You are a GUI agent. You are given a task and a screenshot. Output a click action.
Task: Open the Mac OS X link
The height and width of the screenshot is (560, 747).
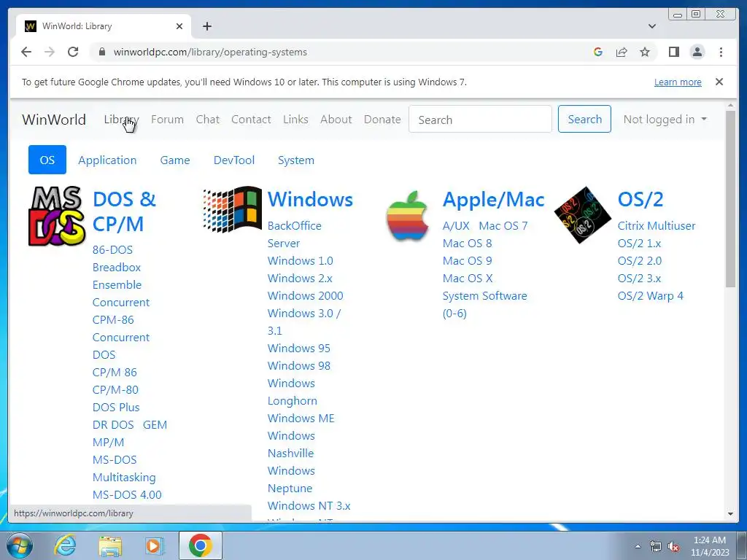[468, 278]
